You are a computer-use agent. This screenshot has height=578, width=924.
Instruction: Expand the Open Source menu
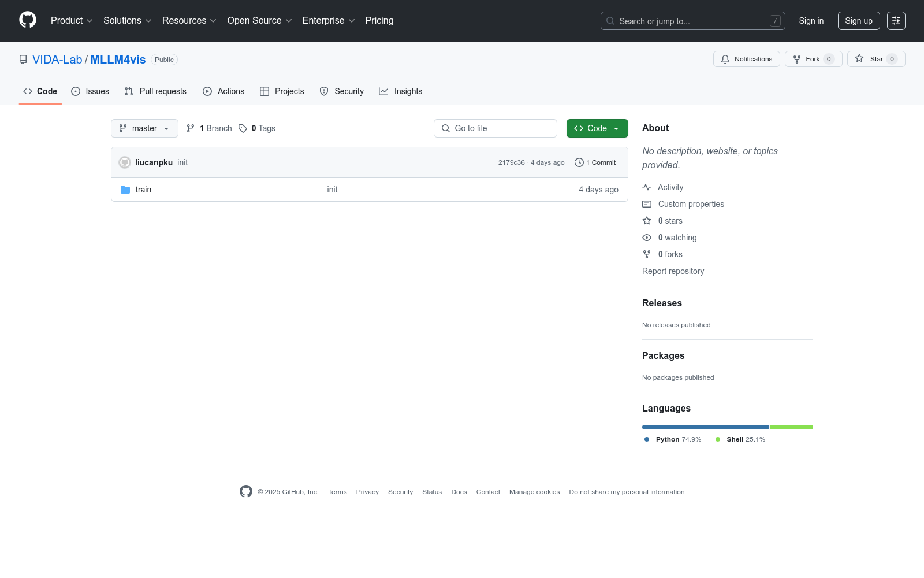point(260,21)
